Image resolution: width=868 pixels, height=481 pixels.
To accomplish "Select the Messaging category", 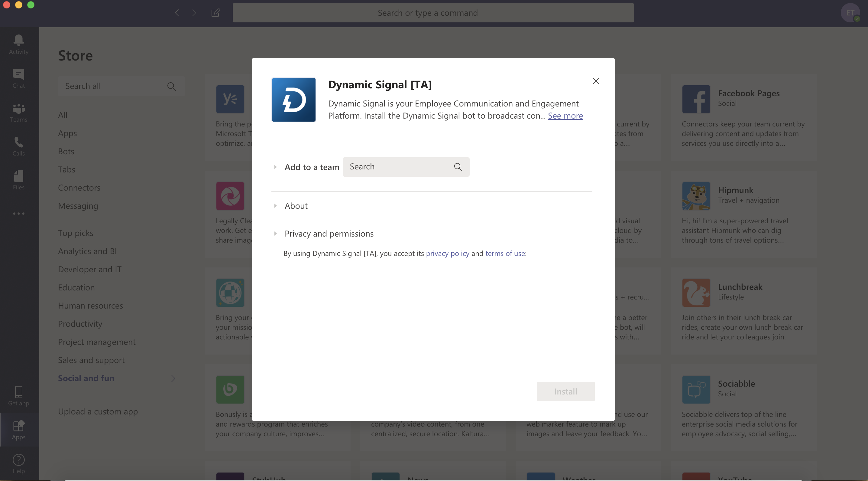I will (78, 206).
